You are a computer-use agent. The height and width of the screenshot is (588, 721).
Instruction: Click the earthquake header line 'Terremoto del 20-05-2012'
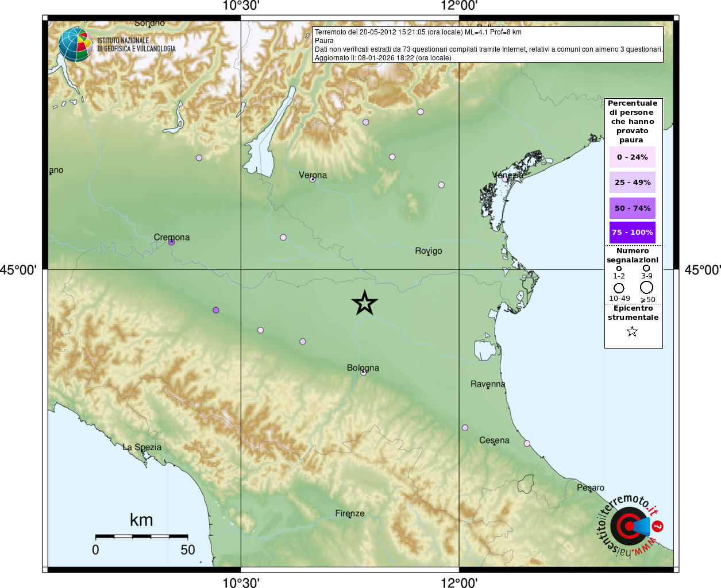click(418, 32)
